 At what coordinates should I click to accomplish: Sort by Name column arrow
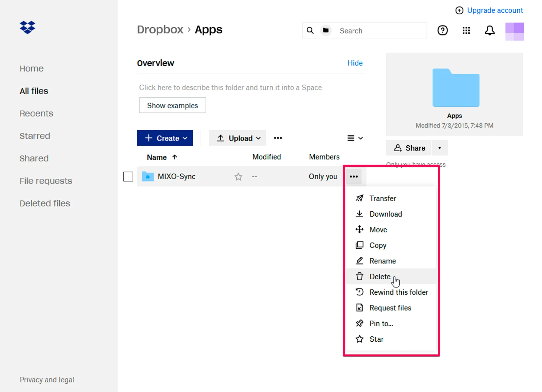click(175, 157)
